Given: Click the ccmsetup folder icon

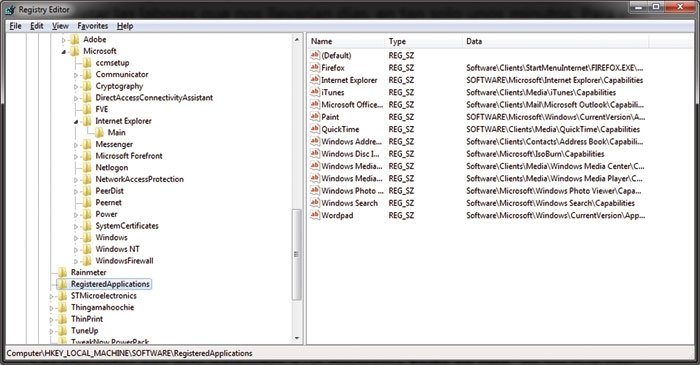Looking at the screenshot, I should (87, 63).
